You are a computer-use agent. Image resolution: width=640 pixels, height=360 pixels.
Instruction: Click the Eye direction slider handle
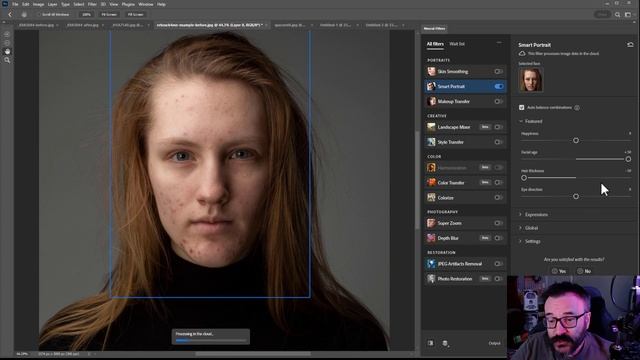[576, 197]
